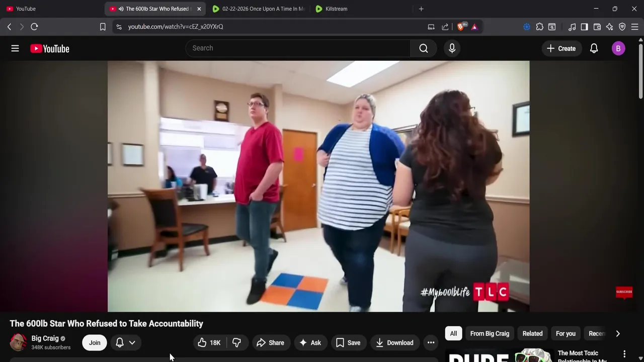Open The Most Toxic Relationship video title

[582, 356]
